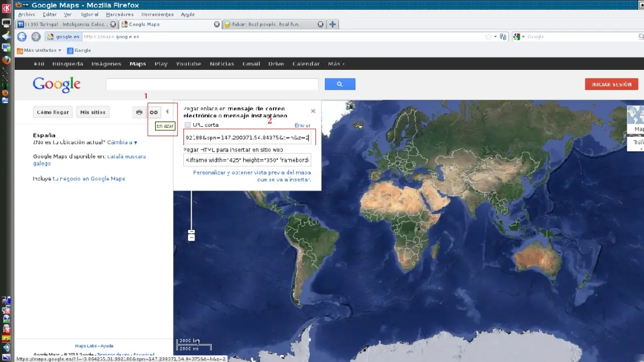Viewport: 644px width, 362px height.
Task: Open a new tab with plus icon
Action: click(x=333, y=24)
